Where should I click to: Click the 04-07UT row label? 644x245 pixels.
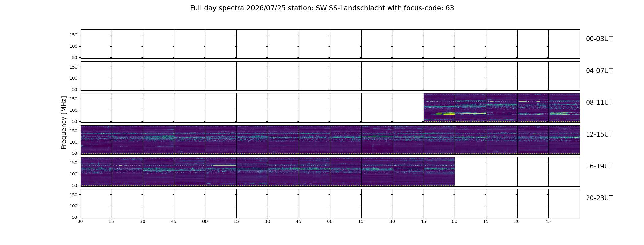click(x=599, y=71)
